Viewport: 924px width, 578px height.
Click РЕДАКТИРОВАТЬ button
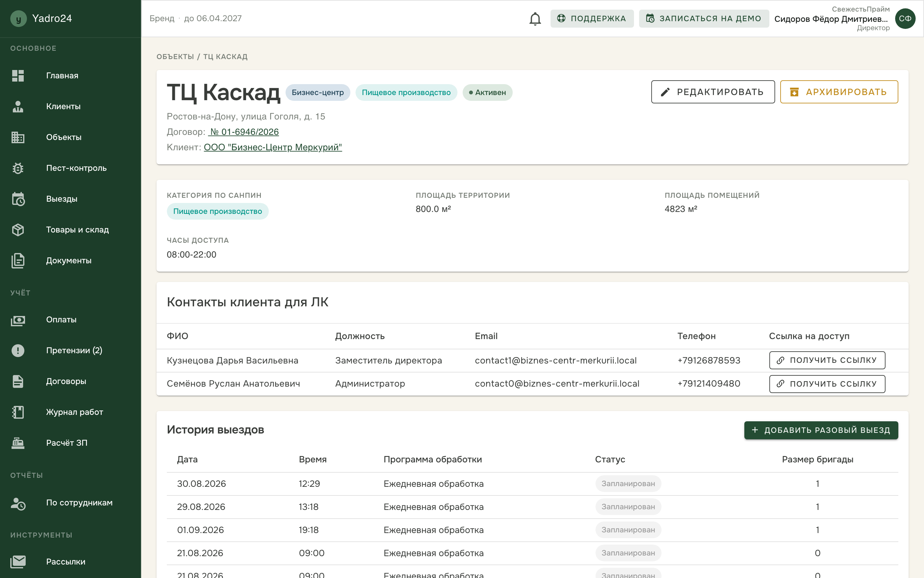713,92
